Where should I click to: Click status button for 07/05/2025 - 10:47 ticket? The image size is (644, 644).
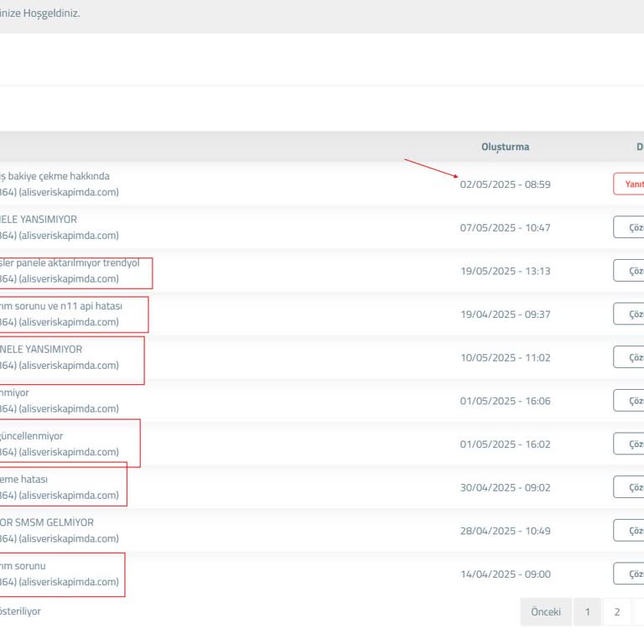coord(630,228)
